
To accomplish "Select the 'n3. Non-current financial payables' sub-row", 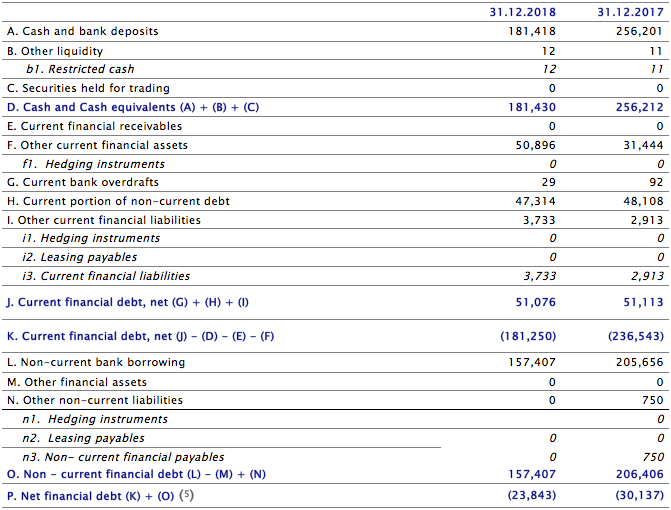I will tap(123, 457).
